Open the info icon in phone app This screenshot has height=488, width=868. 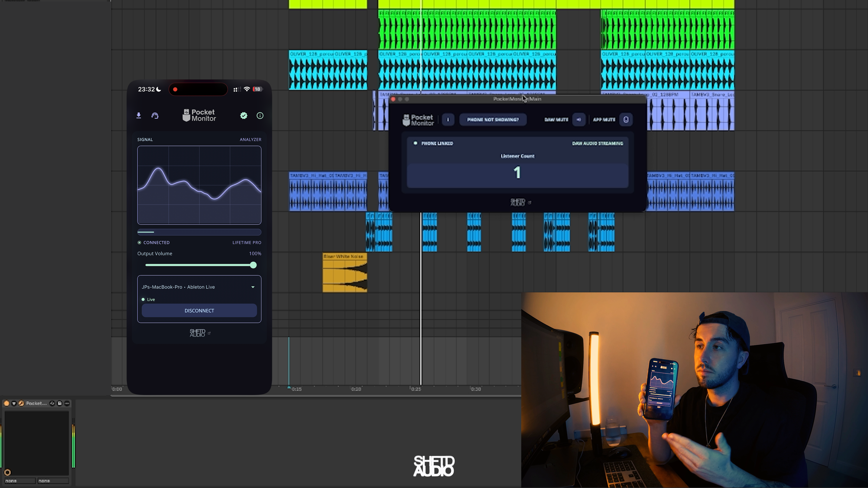point(260,115)
